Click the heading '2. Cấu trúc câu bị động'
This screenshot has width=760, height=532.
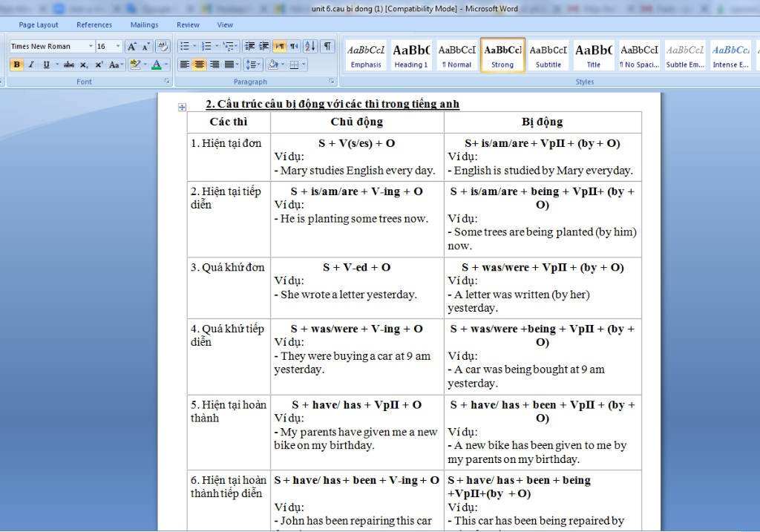[332, 104]
